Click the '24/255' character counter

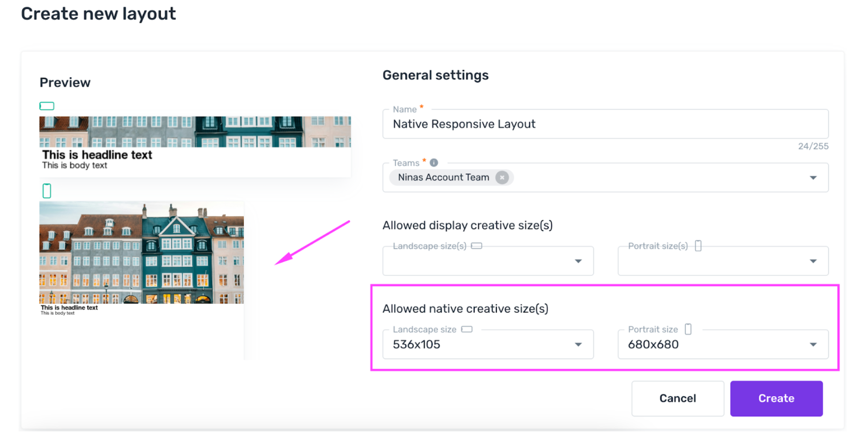coord(813,146)
